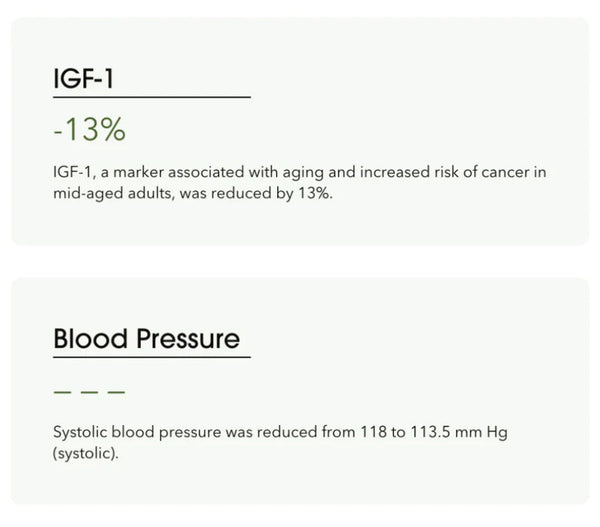Click the underline beneath Blood Pressure title
The width and height of the screenshot is (600, 527).
[152, 357]
